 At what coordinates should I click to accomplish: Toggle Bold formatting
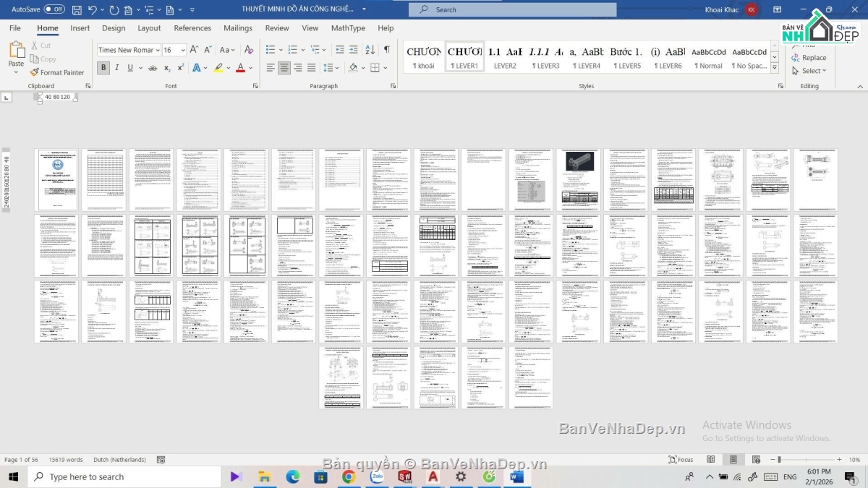(103, 68)
